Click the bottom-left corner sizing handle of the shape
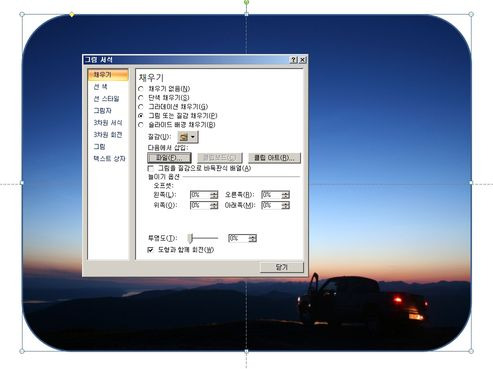 click(x=22, y=351)
